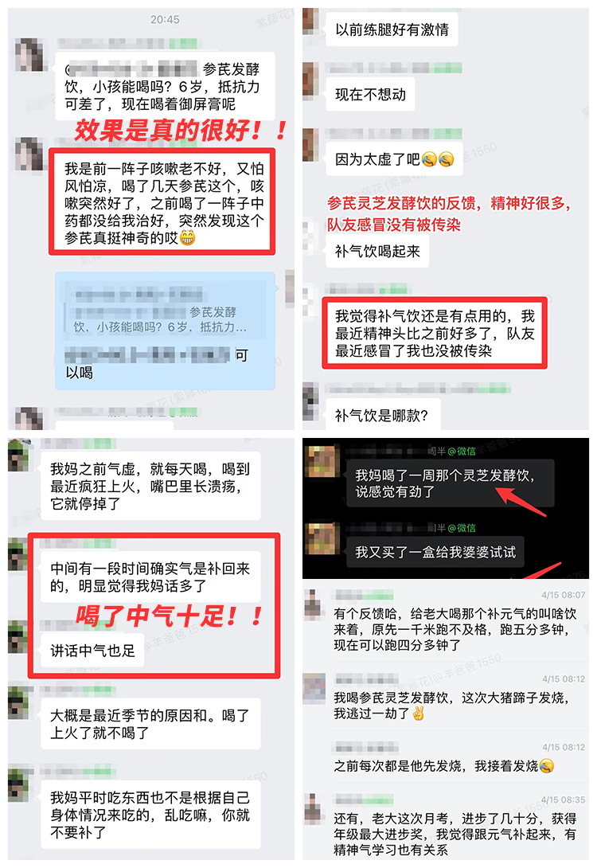Click the victory hand emoji after 我逃过一劫了

pos(418,714)
